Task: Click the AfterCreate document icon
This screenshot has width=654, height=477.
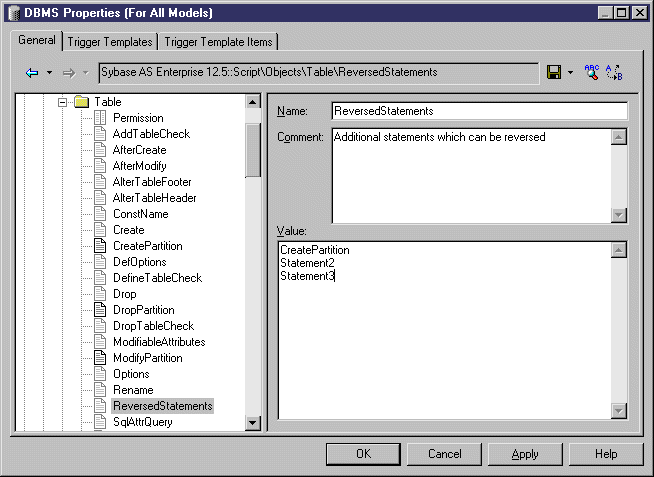Action: point(100,150)
